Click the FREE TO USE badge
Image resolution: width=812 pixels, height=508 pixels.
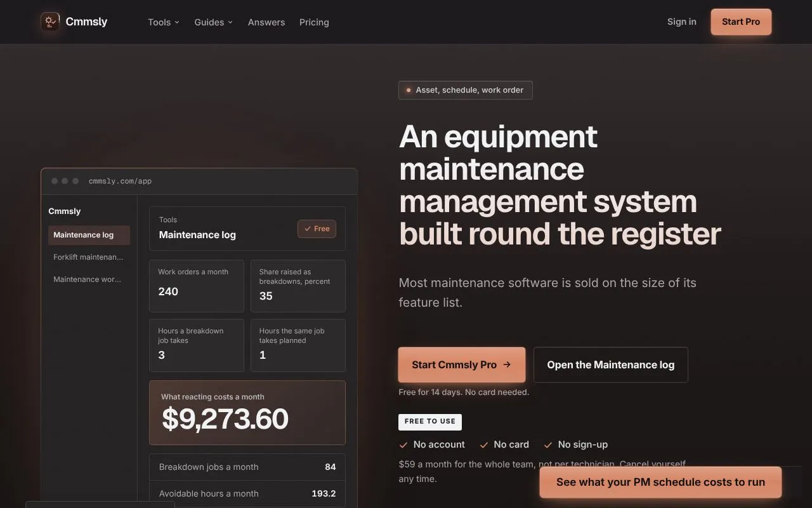click(x=430, y=422)
